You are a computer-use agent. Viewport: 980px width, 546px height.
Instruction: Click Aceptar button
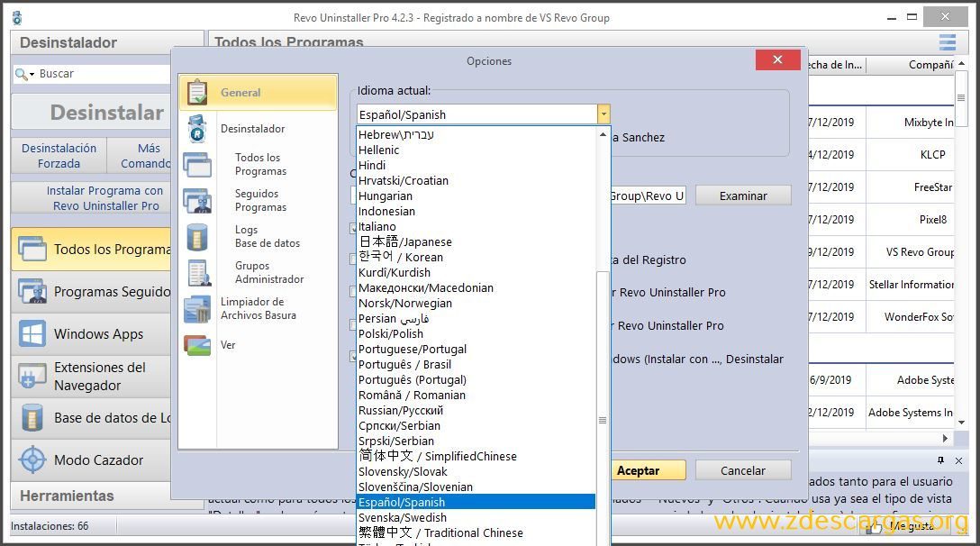(649, 470)
